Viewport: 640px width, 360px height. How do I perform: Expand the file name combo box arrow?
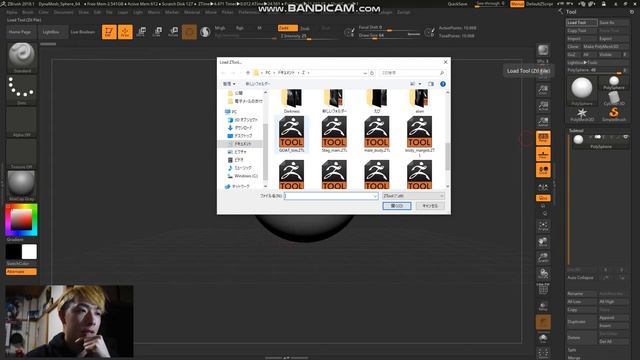(375, 196)
